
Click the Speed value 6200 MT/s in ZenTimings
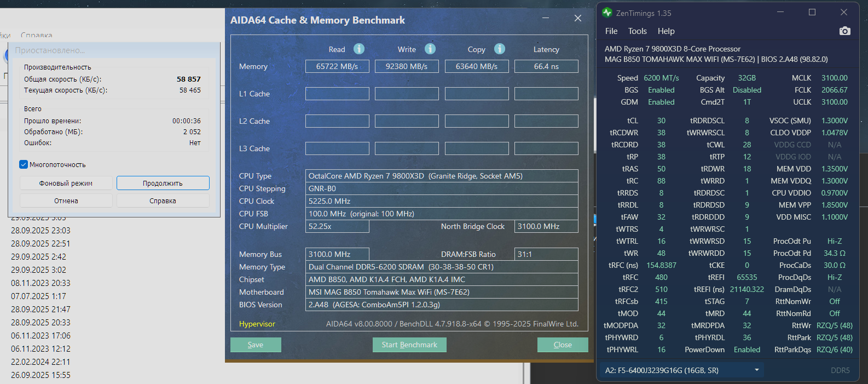pyautogui.click(x=661, y=78)
